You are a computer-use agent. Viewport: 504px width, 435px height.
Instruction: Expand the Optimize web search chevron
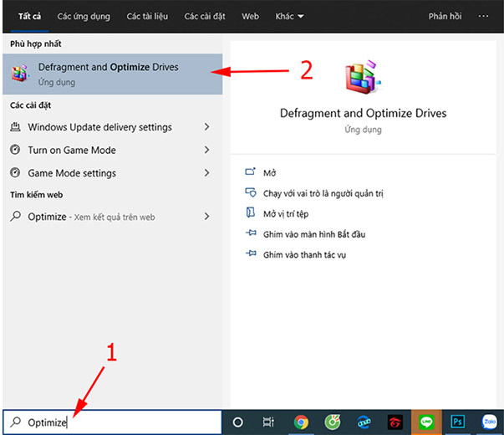[x=207, y=216]
